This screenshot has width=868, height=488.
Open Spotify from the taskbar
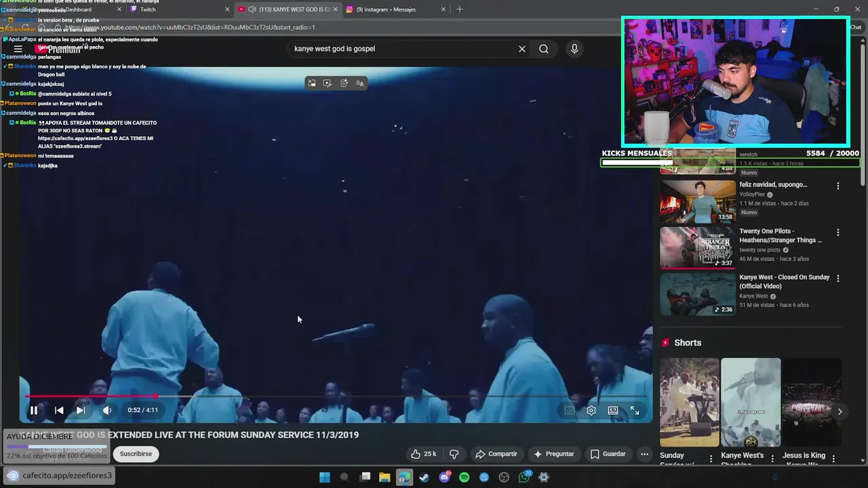click(x=465, y=477)
